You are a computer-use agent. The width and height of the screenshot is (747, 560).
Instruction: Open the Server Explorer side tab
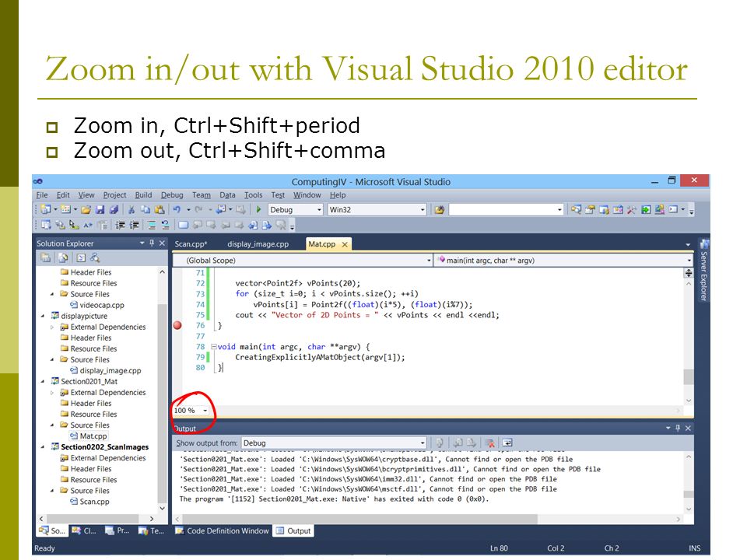coord(703,270)
